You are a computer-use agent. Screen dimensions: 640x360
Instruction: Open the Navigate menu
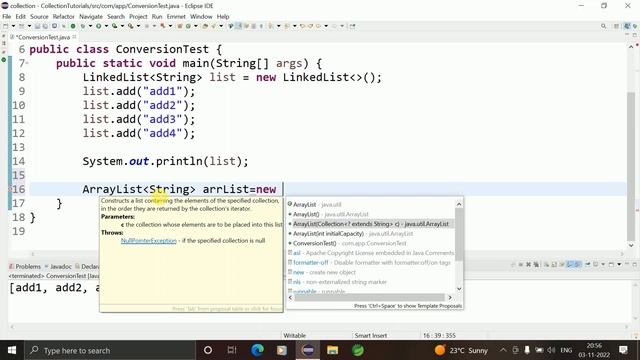tap(91, 16)
